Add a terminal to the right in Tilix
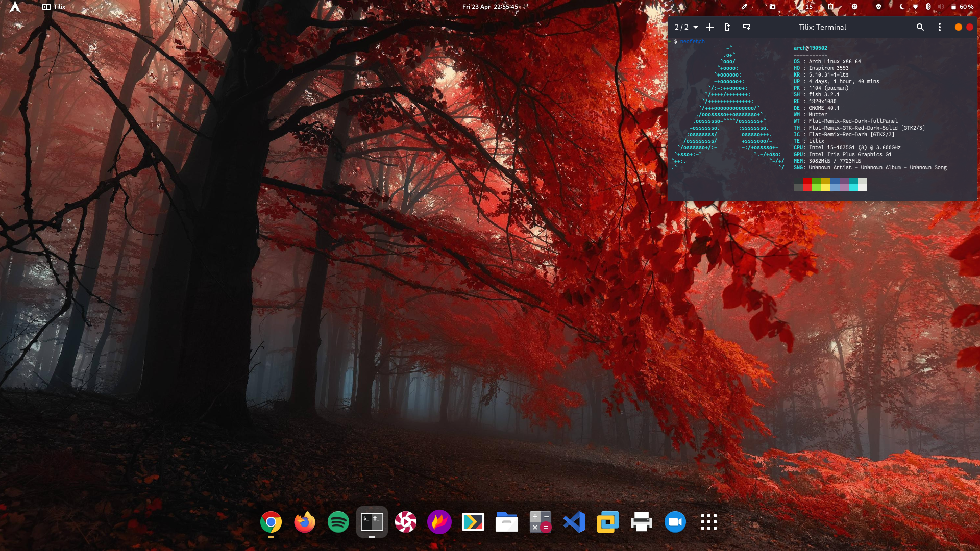This screenshot has width=980, height=551. click(x=728, y=27)
